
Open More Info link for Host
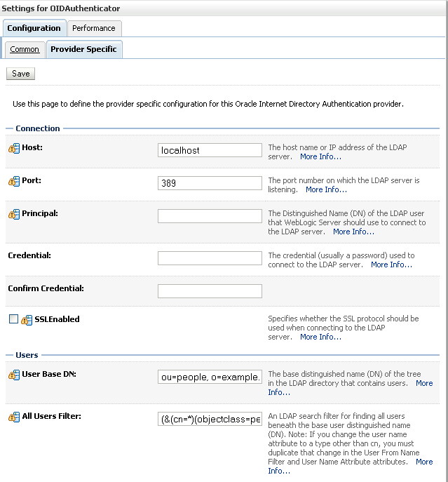320,156
